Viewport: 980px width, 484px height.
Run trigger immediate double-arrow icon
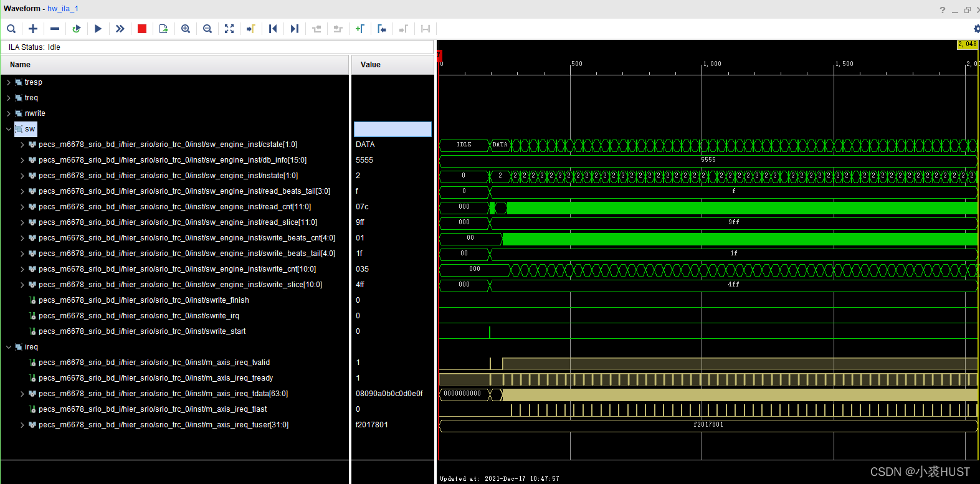coord(120,29)
